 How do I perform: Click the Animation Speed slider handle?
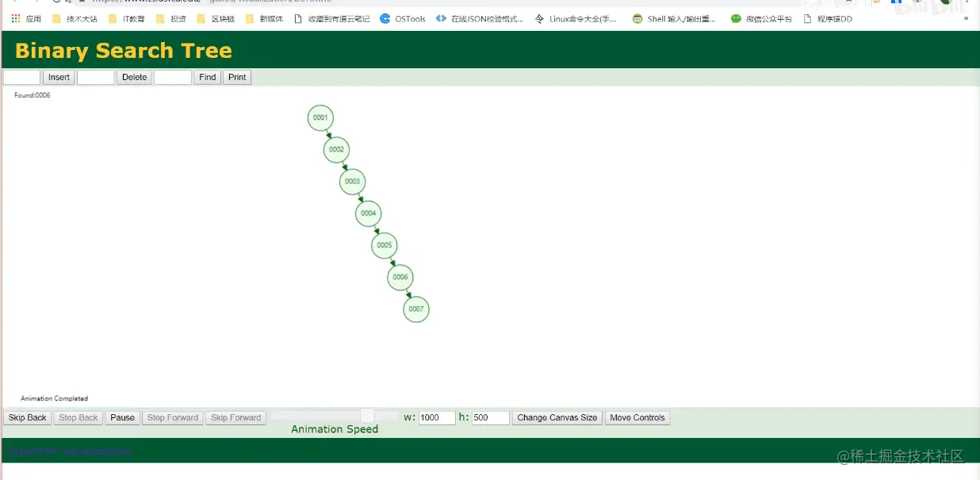tap(367, 416)
